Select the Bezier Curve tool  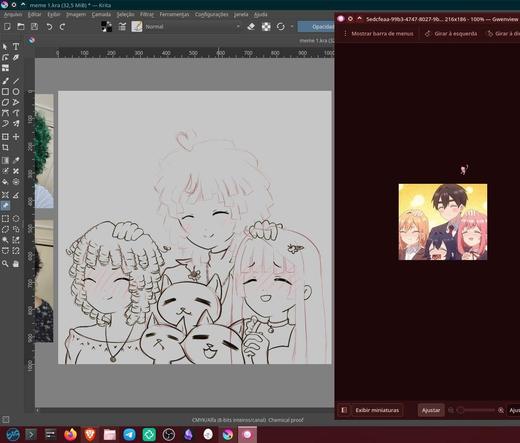point(5,113)
